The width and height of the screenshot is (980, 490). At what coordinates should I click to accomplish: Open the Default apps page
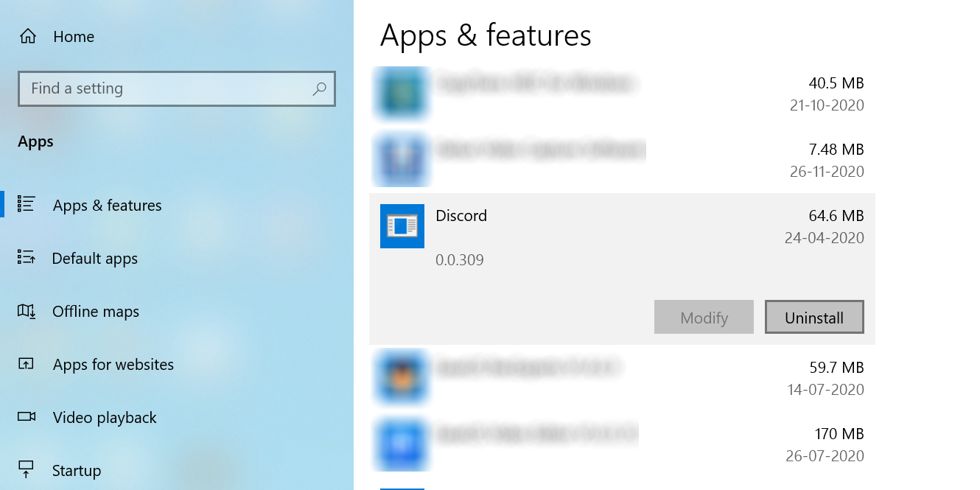pyautogui.click(x=95, y=259)
